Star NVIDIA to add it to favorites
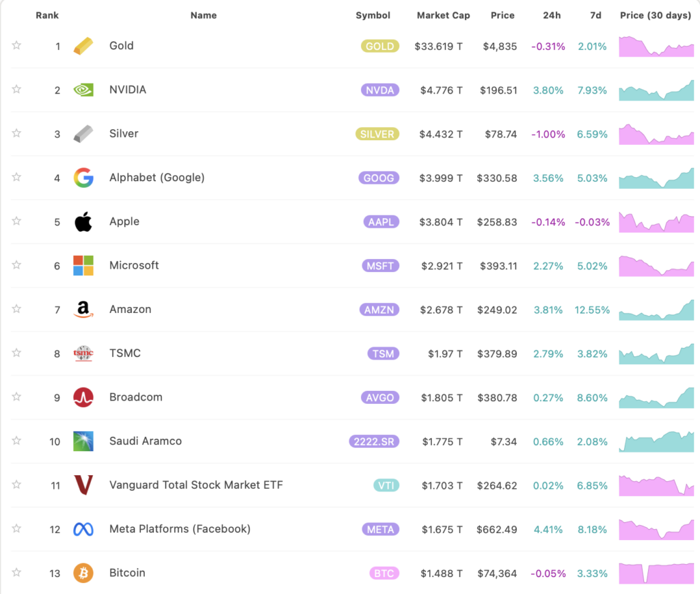Screen dimensions: 700x594 pyautogui.click(x=16, y=90)
